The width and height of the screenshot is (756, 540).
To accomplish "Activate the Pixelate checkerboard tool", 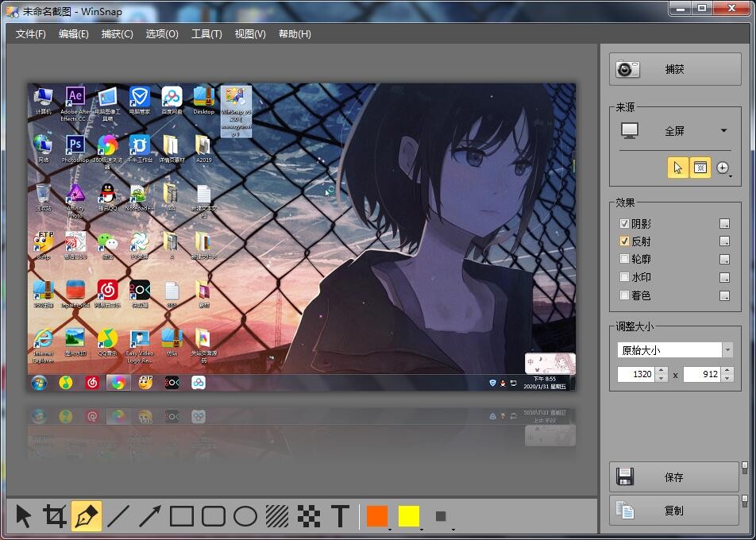I will (309, 516).
